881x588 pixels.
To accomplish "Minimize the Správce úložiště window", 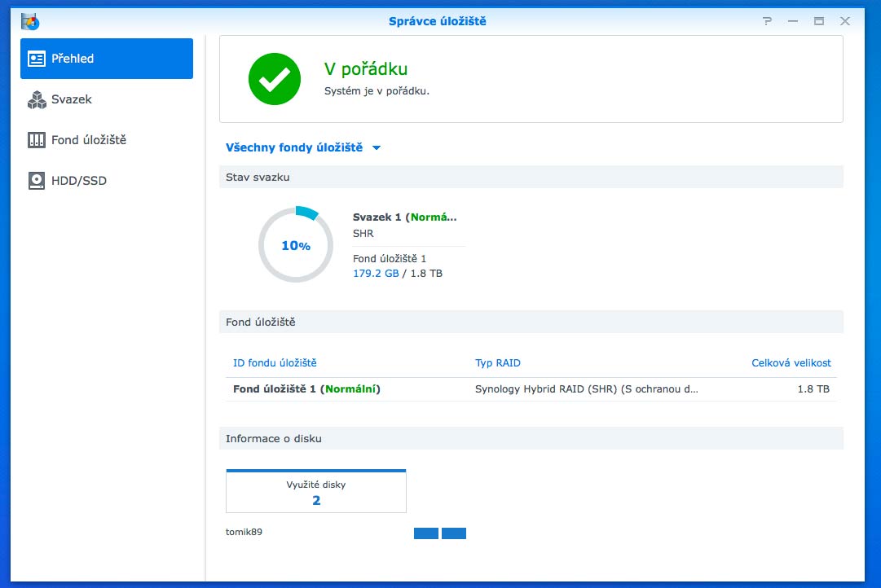I will (792, 21).
